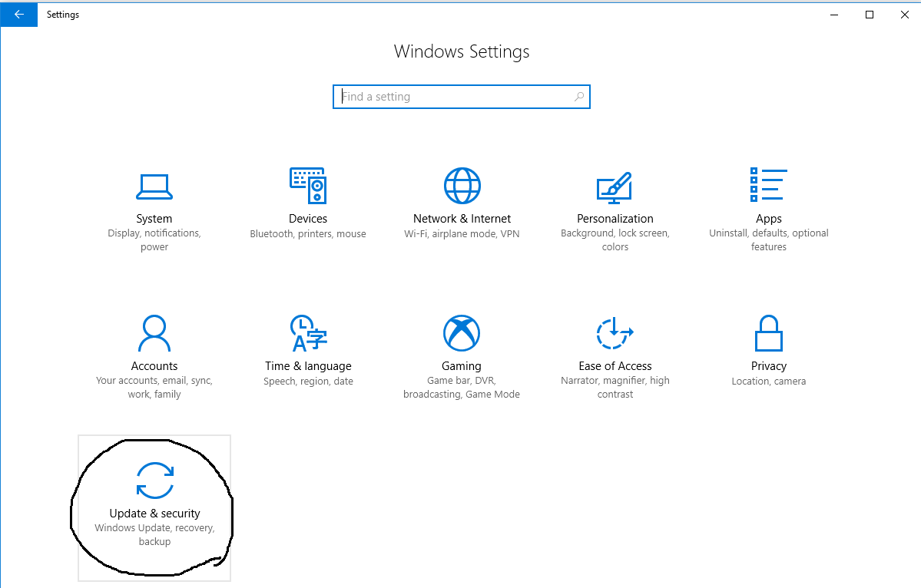Click 'Speech, region, date' description
Screen dimensions: 921x588
coord(308,382)
